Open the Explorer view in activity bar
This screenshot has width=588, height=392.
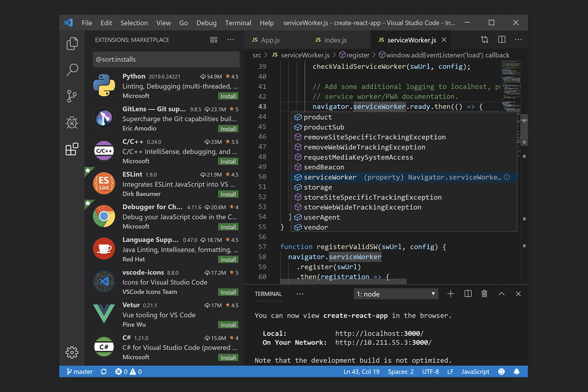pos(72,44)
